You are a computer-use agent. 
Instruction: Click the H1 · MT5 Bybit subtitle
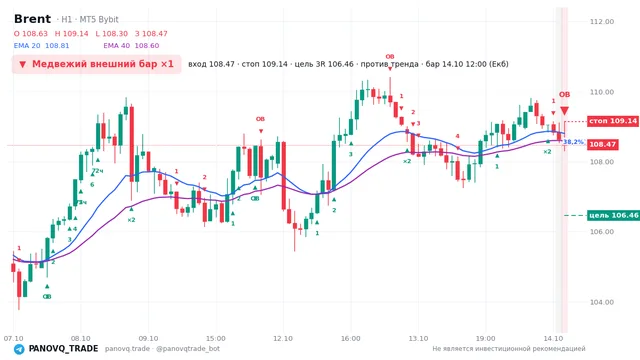pos(87,19)
